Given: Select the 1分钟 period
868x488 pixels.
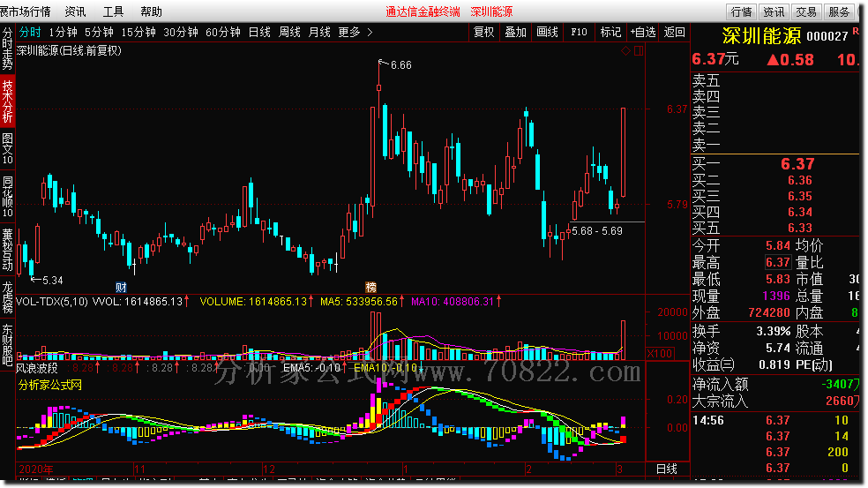Looking at the screenshot, I should (64, 32).
